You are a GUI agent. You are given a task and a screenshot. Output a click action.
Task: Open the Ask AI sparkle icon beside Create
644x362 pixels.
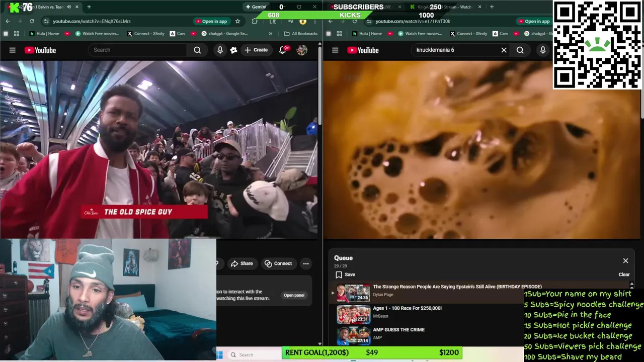233,50
